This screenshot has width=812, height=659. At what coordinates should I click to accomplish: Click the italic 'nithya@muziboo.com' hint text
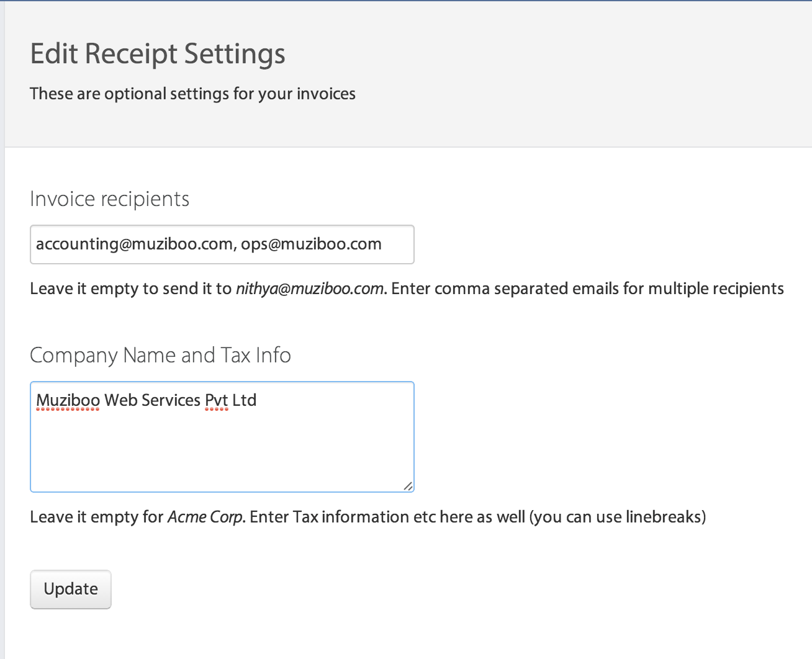(x=310, y=289)
